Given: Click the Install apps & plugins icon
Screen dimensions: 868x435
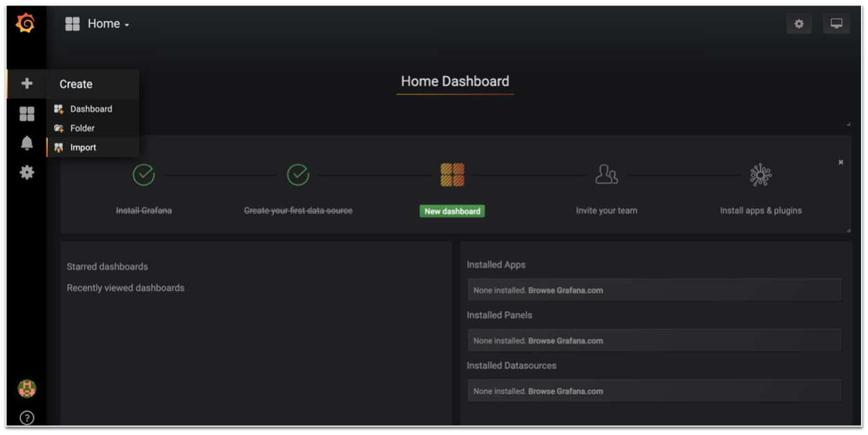Looking at the screenshot, I should coord(761,175).
